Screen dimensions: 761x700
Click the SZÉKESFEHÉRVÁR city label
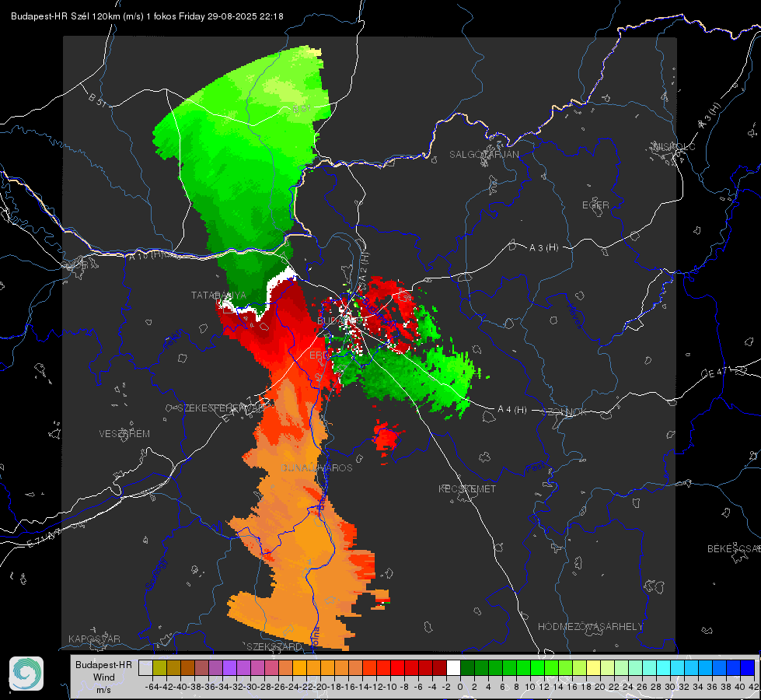coord(222,408)
